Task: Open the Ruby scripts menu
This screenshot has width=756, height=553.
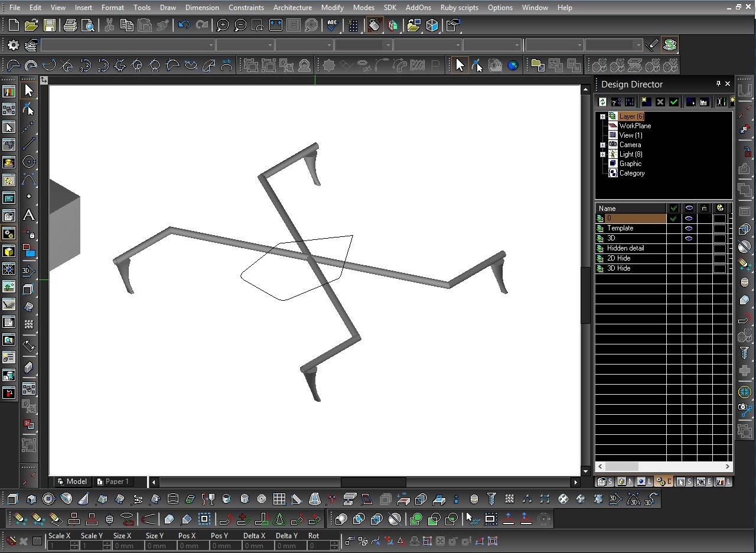Action: (x=460, y=8)
